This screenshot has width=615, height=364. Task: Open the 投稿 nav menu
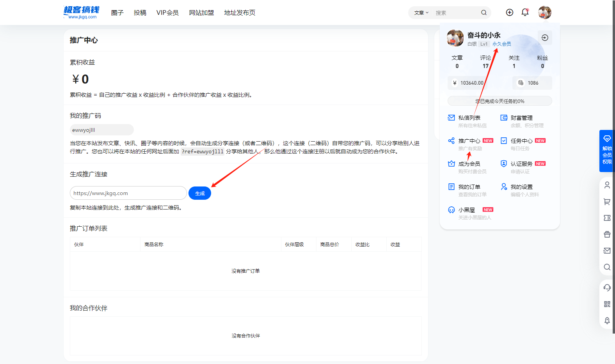pos(140,12)
